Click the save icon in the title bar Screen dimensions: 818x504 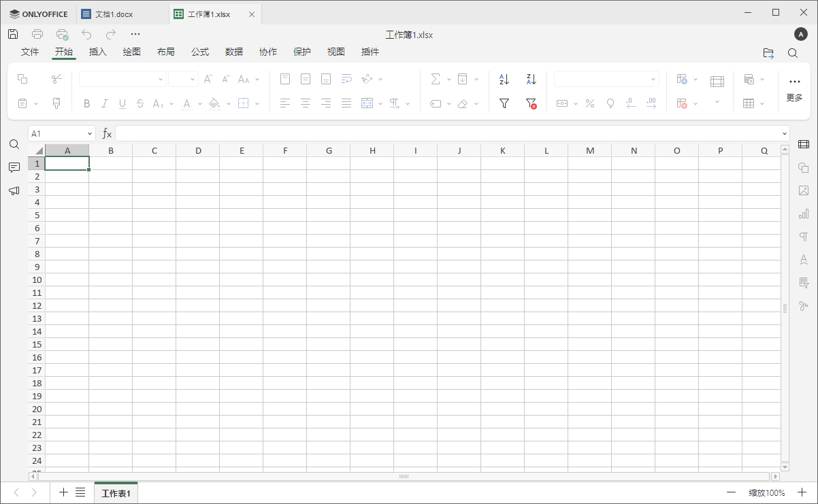[x=13, y=34]
